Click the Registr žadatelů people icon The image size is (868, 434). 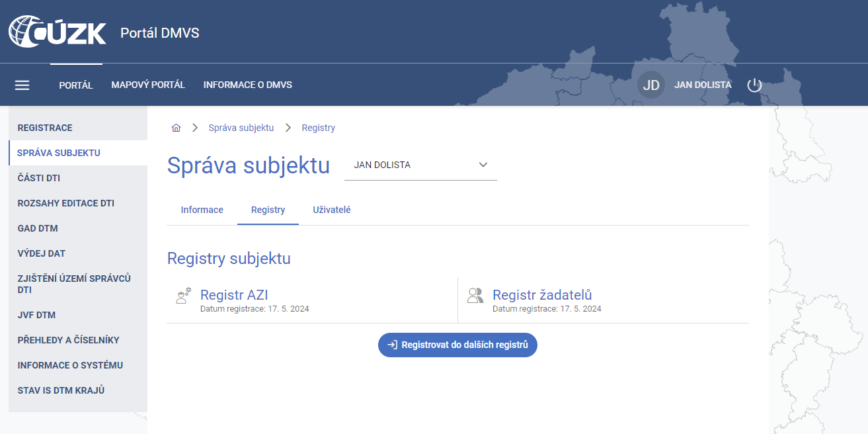(475, 296)
